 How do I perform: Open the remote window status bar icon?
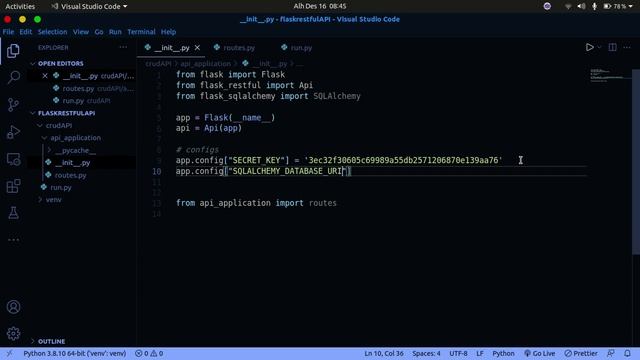tap(9, 353)
